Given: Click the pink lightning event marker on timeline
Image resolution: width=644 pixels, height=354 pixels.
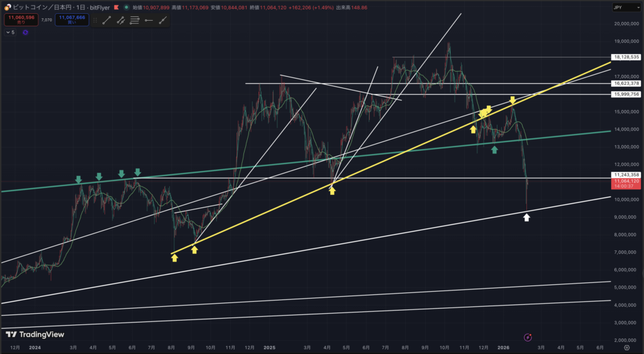Looking at the screenshot, I should 528,337.
